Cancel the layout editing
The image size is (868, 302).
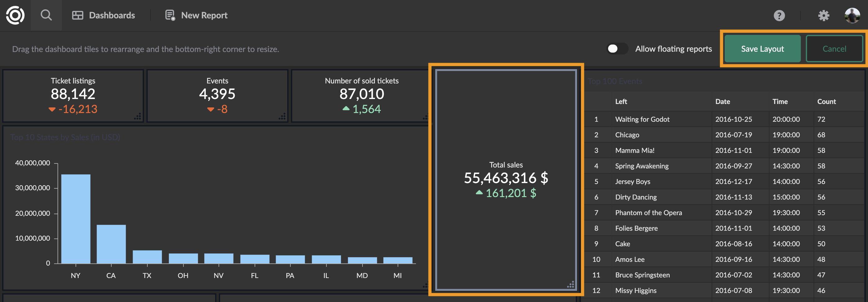834,49
